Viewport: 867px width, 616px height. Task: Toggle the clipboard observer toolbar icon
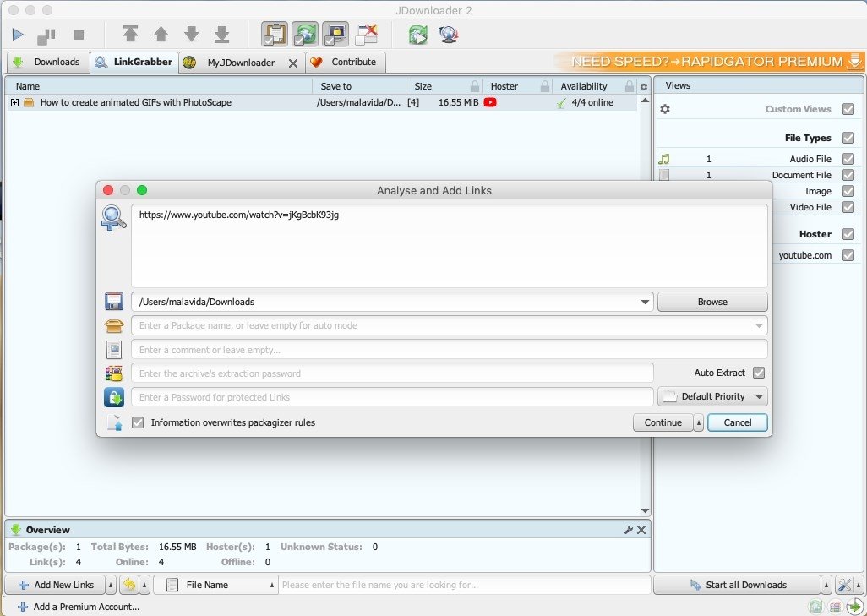274,35
